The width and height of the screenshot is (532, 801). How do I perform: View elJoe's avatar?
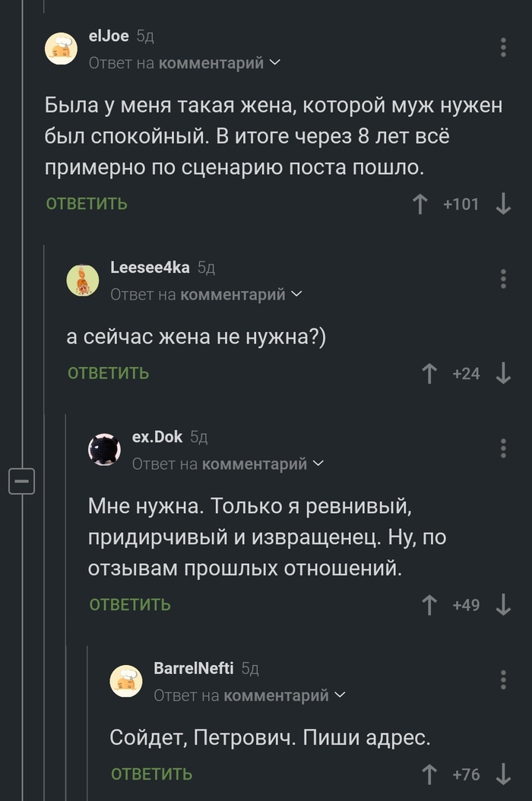[x=62, y=49]
